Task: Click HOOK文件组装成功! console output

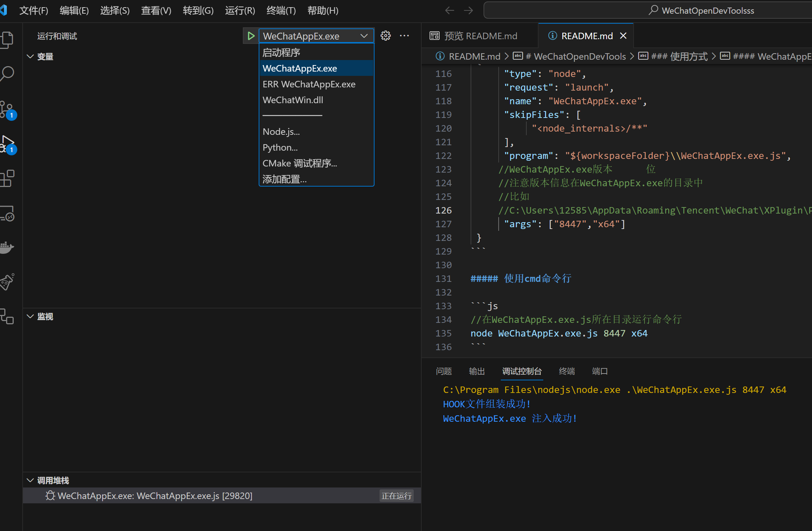Action: coord(487,404)
